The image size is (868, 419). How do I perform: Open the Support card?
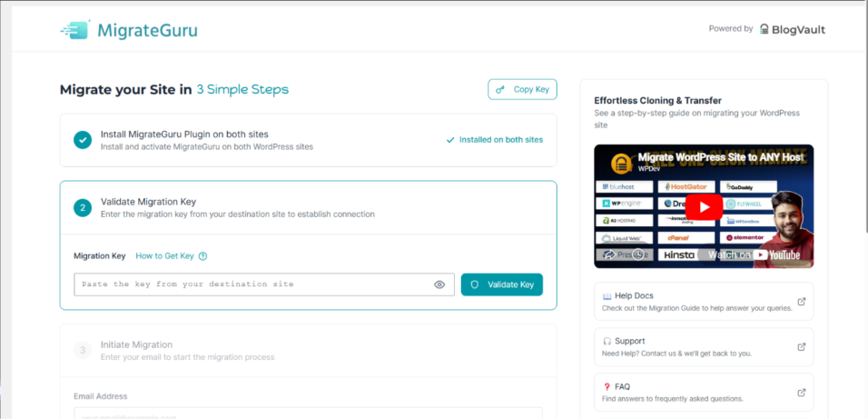pyautogui.click(x=704, y=347)
